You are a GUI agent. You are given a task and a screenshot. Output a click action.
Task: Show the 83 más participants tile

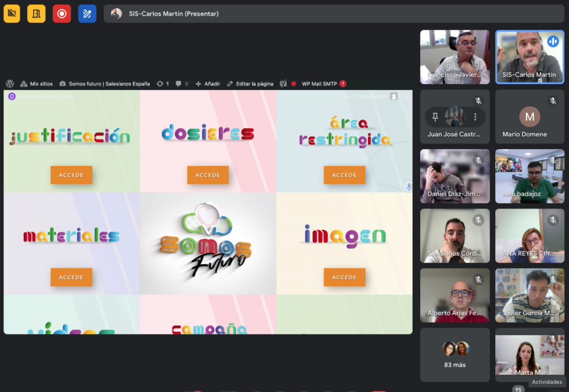455,355
